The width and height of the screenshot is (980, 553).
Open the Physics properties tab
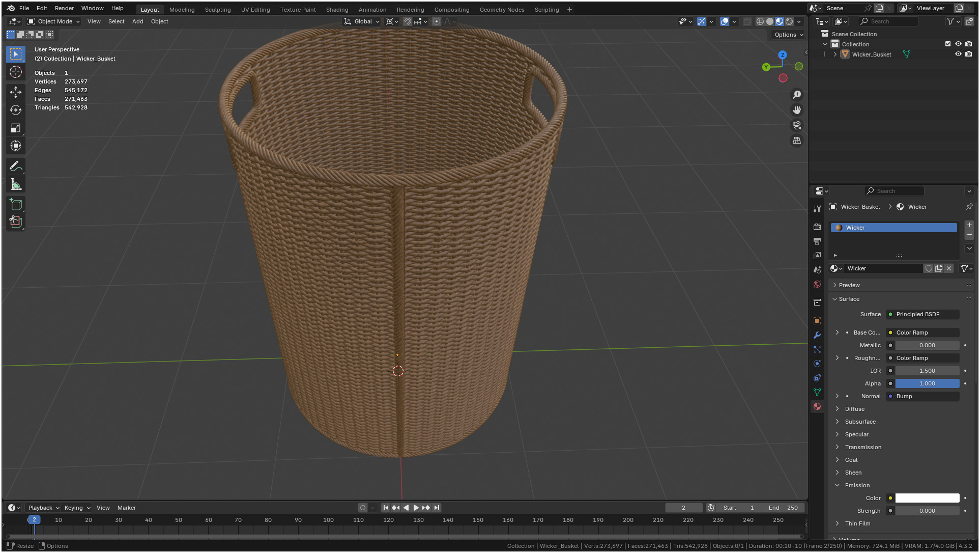817,364
